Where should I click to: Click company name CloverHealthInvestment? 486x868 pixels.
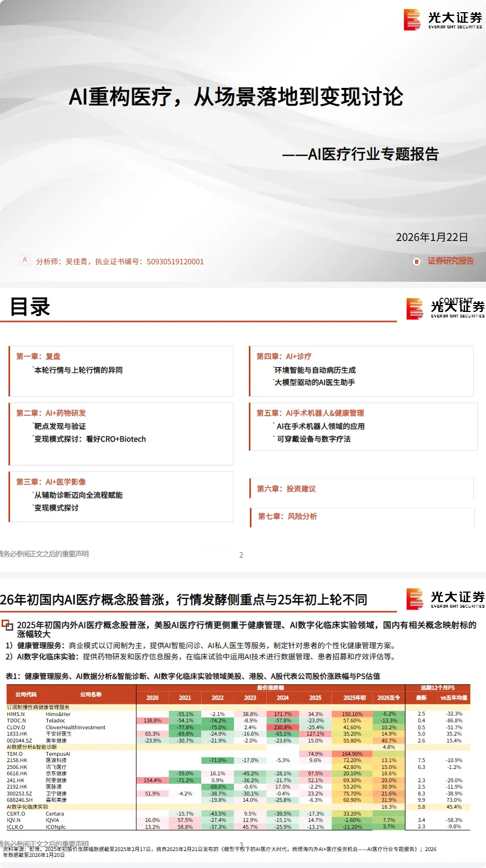[x=76, y=728]
